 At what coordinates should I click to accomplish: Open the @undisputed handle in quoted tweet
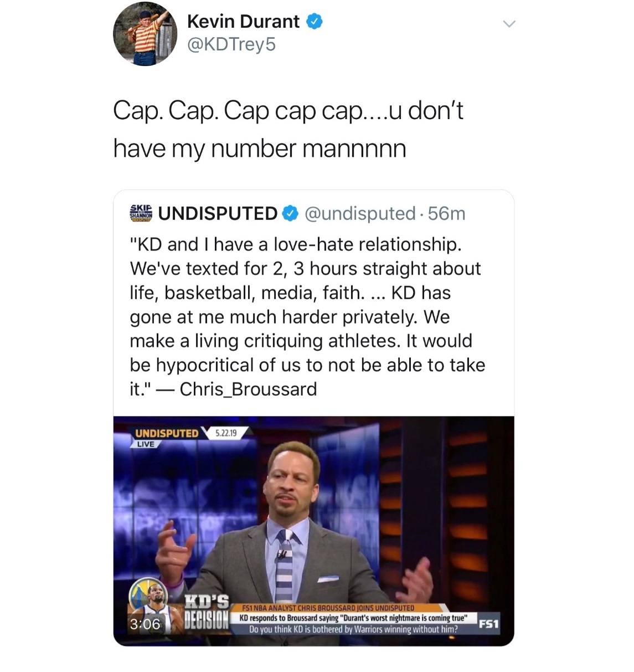[x=360, y=213]
